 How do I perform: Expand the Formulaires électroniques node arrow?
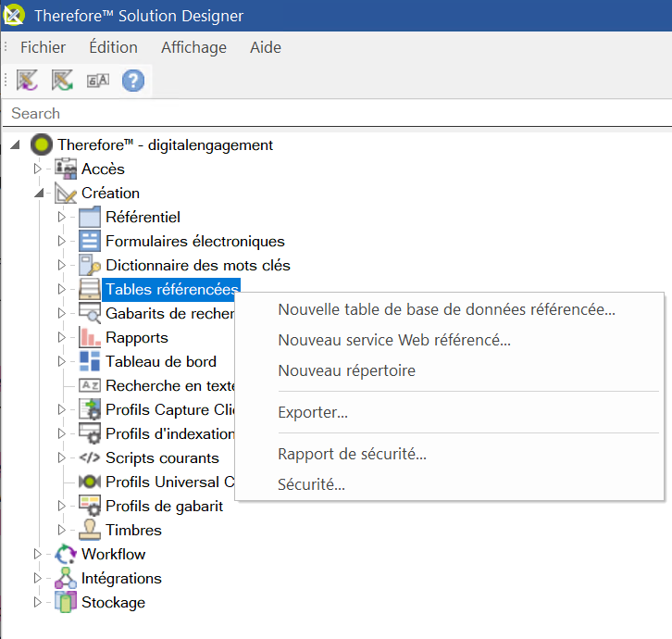[x=62, y=241]
